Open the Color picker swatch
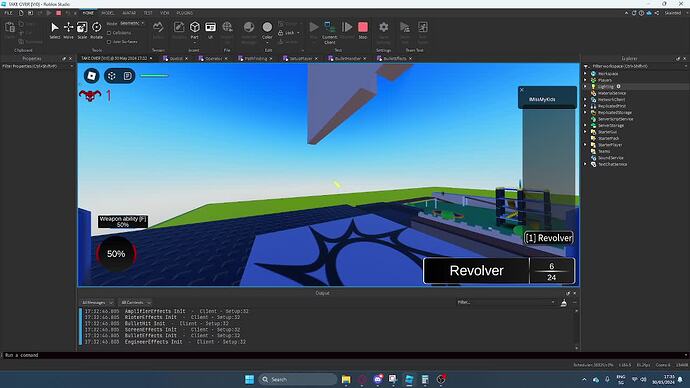Viewport: 690px width, 388px height. tap(267, 31)
